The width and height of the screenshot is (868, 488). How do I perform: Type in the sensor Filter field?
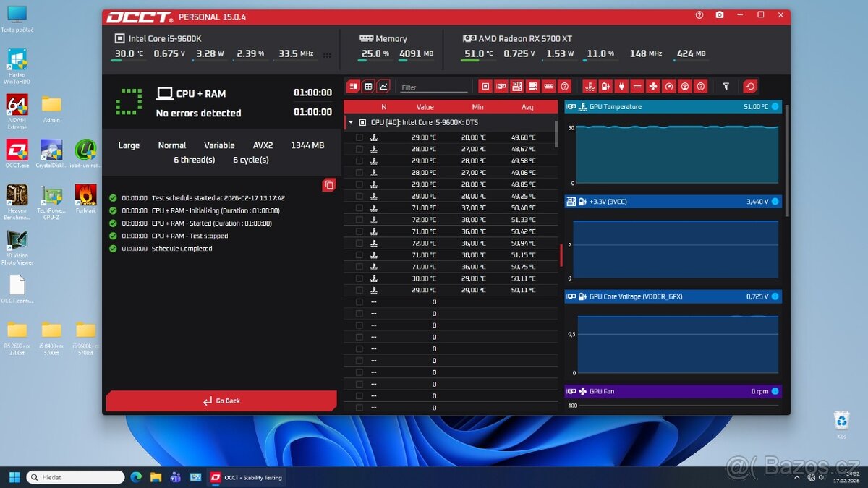click(x=433, y=86)
